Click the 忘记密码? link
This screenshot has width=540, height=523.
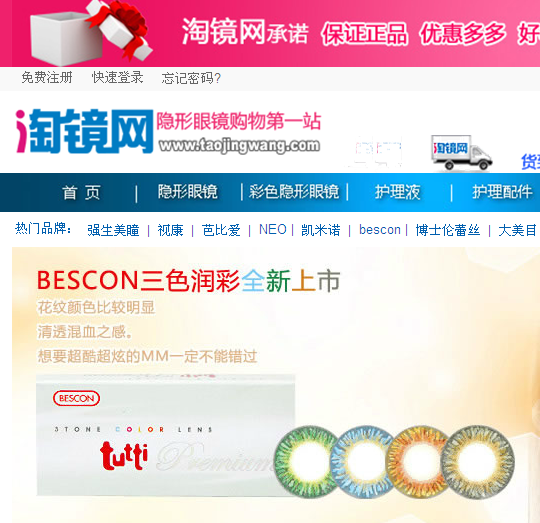[x=191, y=78]
